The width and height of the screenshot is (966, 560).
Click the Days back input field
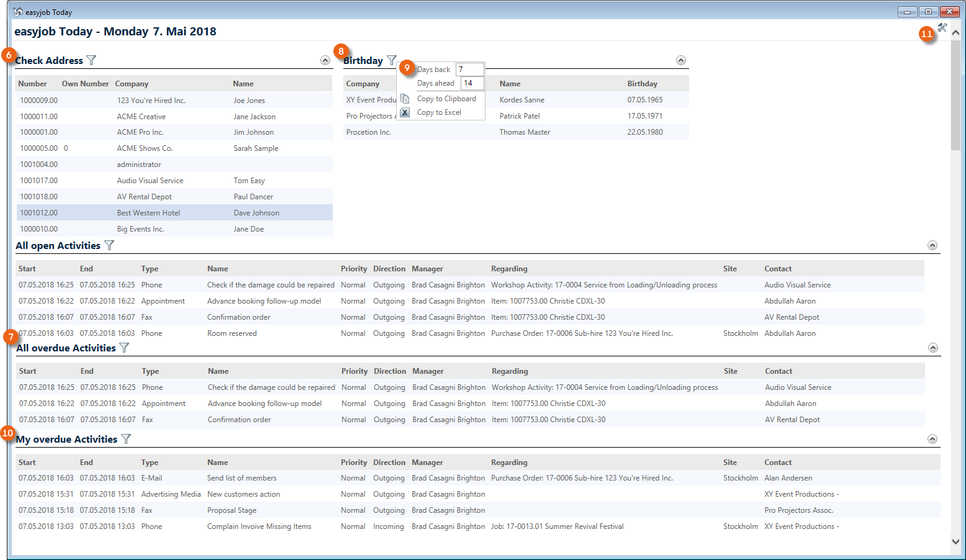469,70
